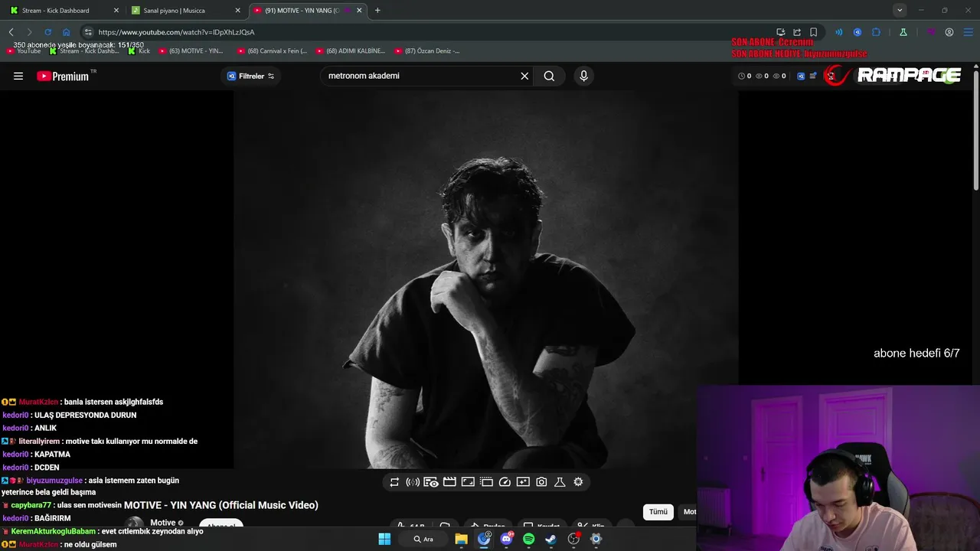This screenshot has width=980, height=551.
Task: Take a screenshot with the camera icon
Action: [541, 482]
